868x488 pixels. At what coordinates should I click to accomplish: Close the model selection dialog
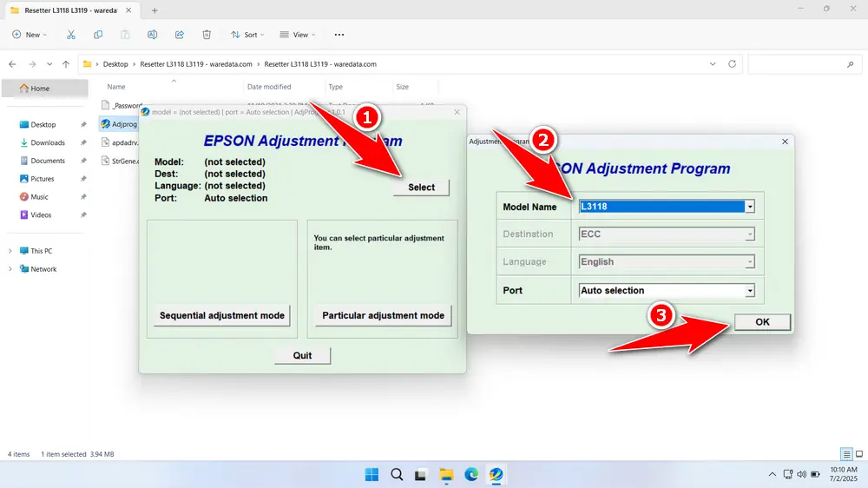(x=785, y=142)
